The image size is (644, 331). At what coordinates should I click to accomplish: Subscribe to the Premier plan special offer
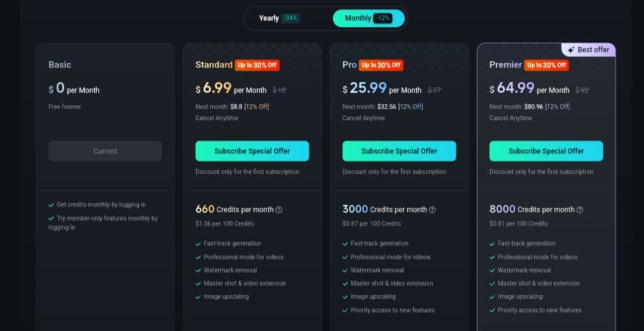coord(546,151)
